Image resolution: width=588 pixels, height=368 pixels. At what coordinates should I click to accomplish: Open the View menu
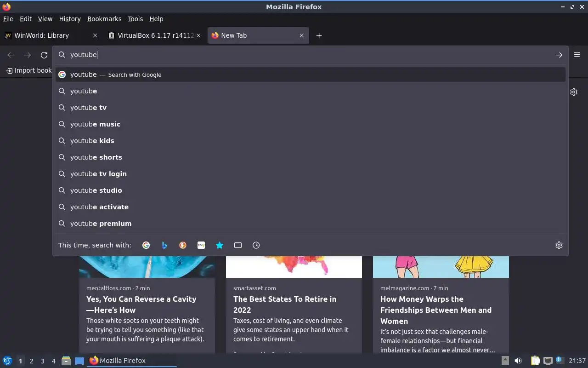[45, 19]
